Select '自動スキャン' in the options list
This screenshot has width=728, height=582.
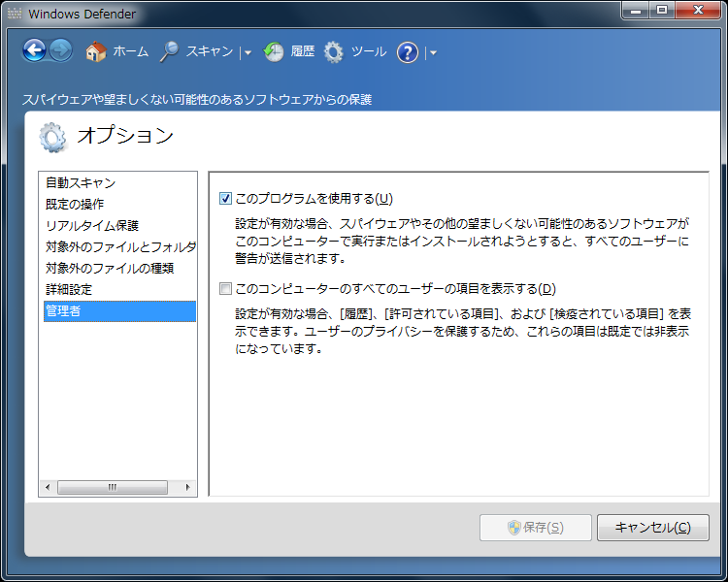click(81, 182)
